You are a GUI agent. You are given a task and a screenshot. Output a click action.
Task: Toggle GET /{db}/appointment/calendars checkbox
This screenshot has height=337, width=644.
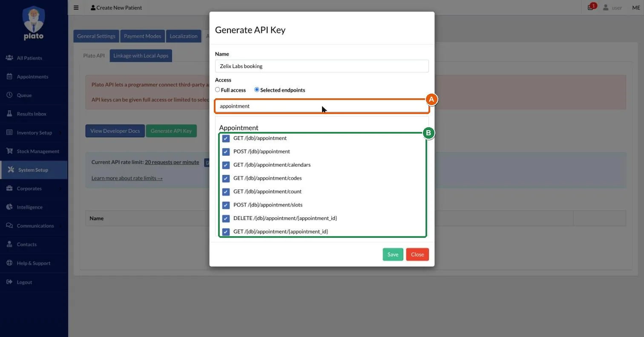(226, 165)
